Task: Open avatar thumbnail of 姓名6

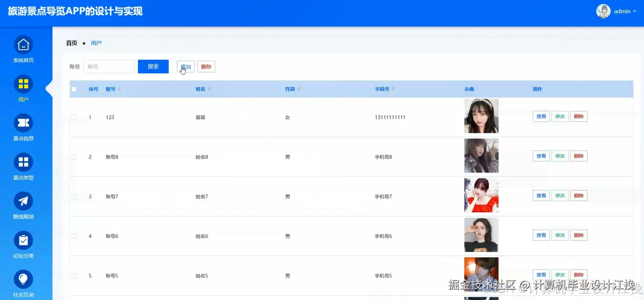Action: [x=481, y=235]
